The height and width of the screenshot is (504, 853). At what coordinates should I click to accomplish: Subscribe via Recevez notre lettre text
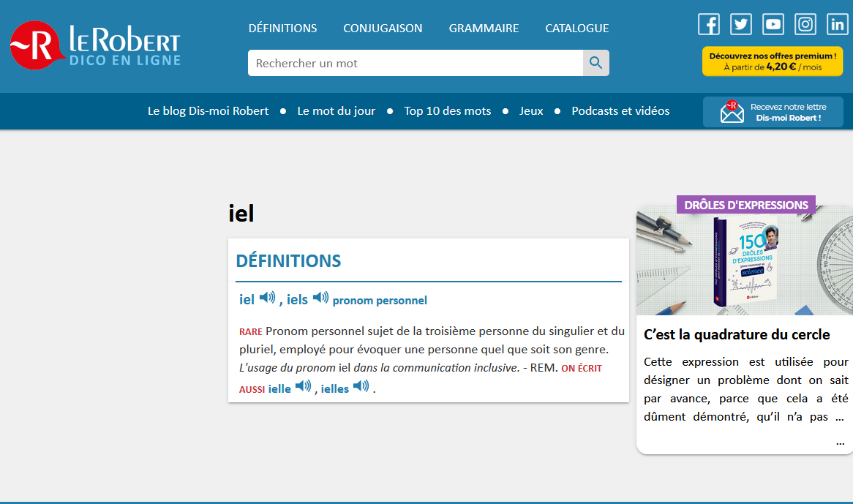[789, 112]
